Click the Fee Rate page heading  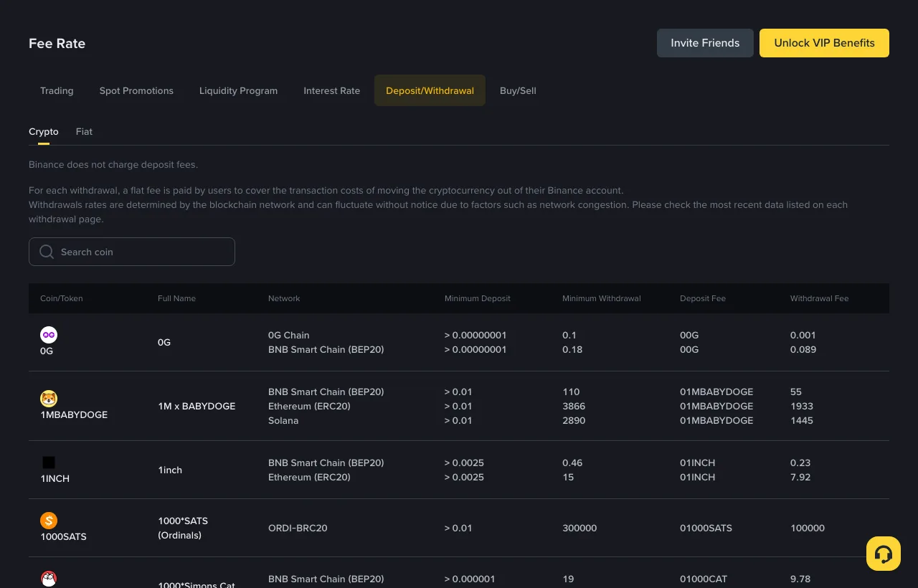[57, 43]
